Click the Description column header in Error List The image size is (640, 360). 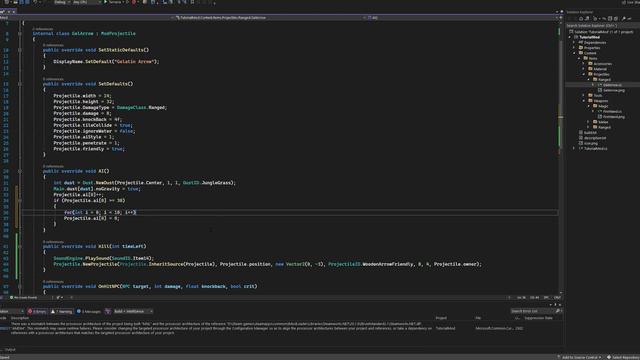20,318
